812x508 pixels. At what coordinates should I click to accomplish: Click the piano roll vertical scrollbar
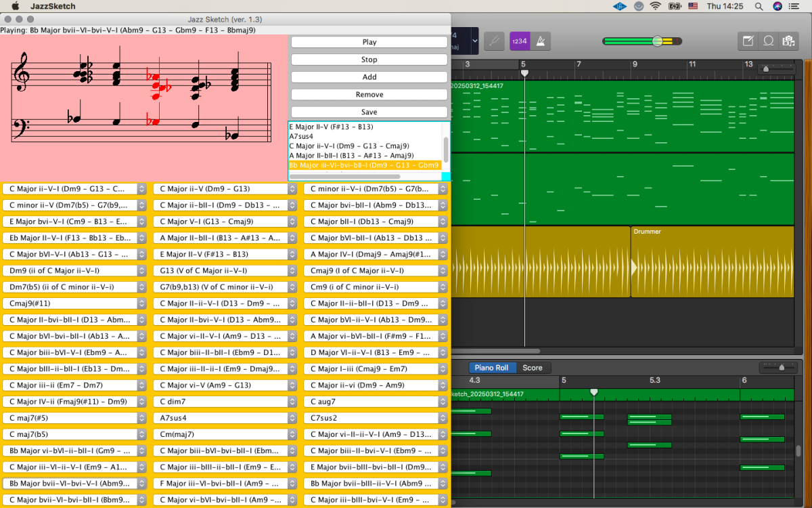point(798,450)
